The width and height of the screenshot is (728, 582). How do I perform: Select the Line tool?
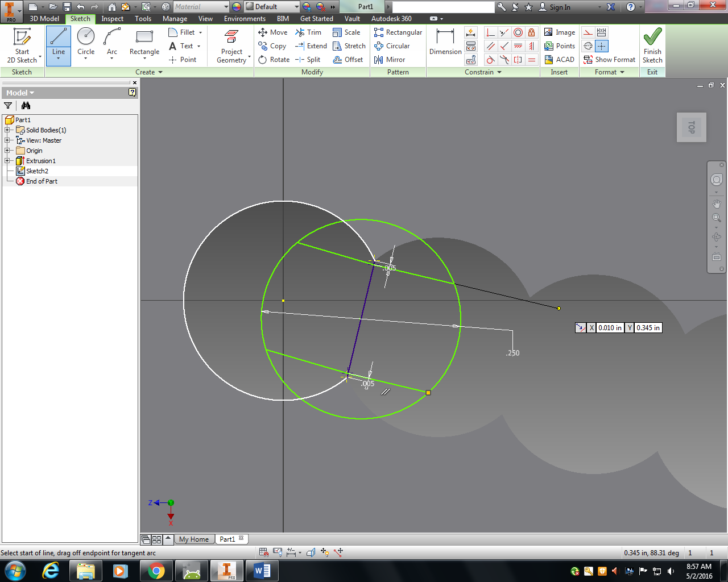point(59,45)
